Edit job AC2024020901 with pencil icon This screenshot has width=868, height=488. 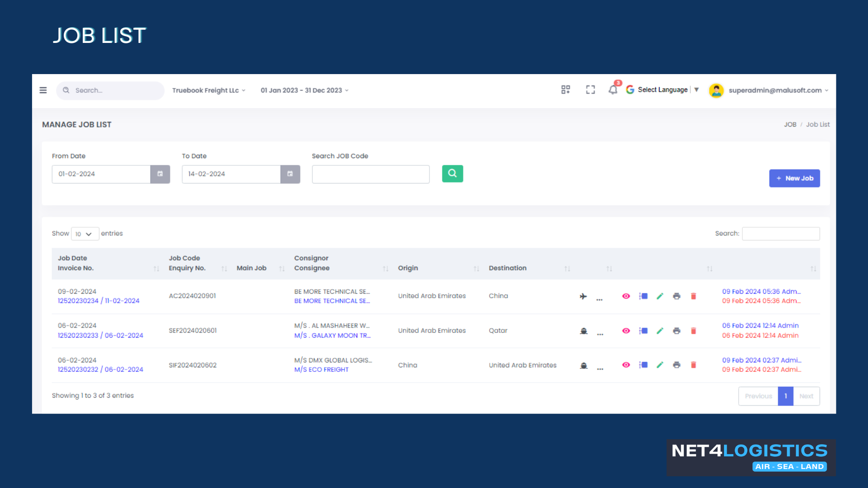coord(660,296)
